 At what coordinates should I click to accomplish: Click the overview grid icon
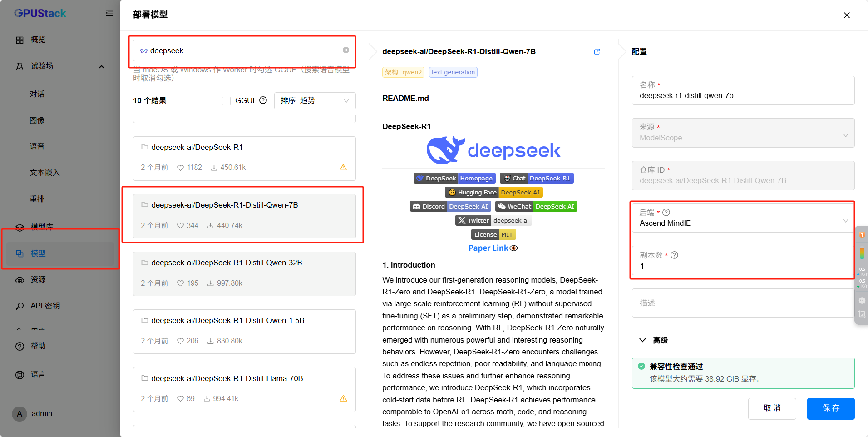pos(20,40)
